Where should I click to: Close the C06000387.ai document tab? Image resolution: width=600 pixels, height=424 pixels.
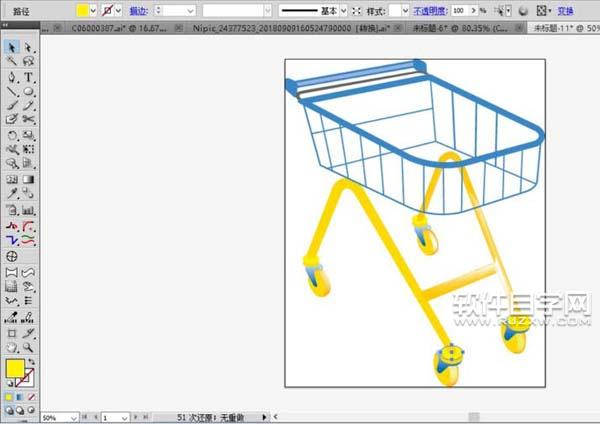click(x=179, y=28)
